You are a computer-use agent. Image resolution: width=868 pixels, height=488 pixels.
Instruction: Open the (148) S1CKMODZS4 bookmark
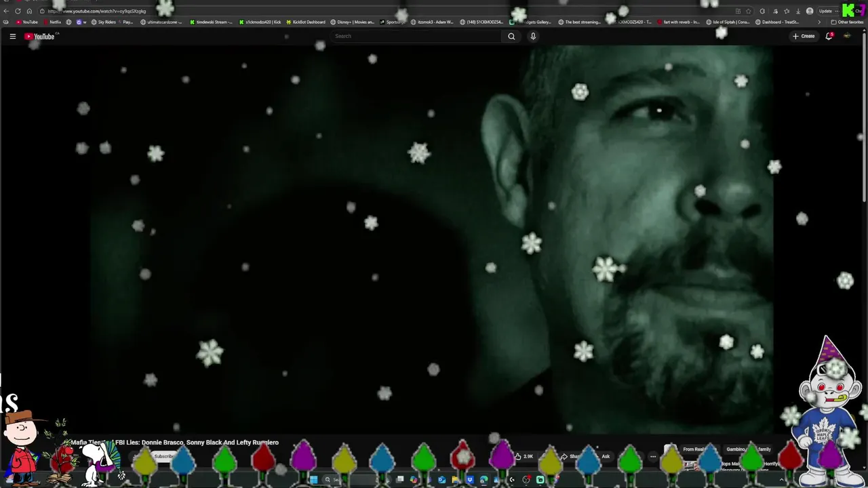(x=481, y=22)
